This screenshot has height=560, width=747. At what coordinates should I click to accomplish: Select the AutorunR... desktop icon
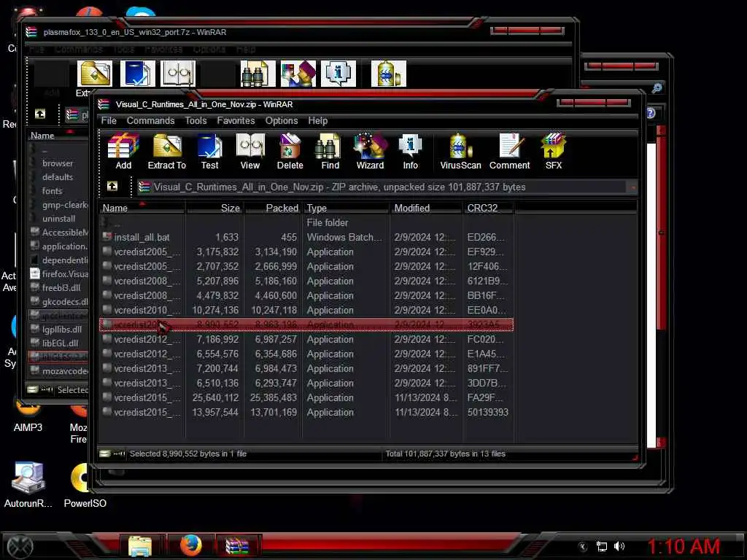28,485
